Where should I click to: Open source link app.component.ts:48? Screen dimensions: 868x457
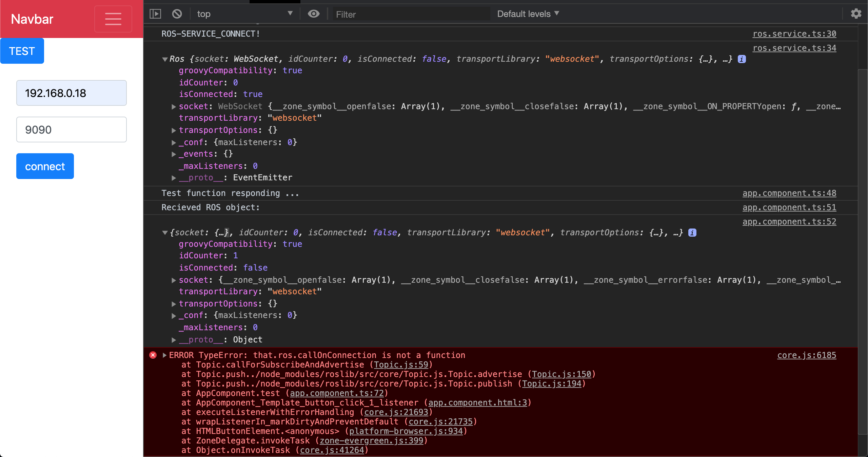789,193
